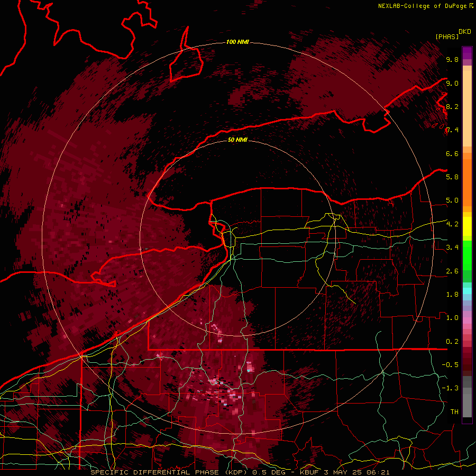Pick the orange color bar segment

[x=467, y=182]
